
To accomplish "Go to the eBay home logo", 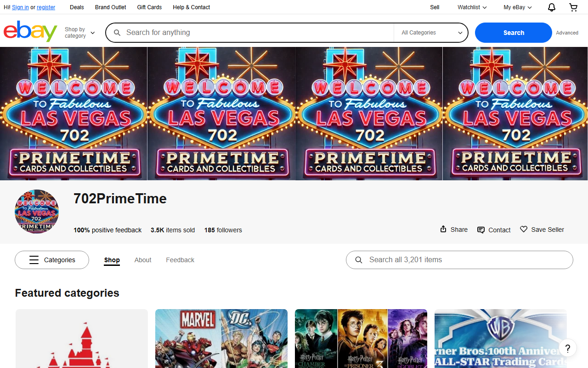I will (30, 31).
